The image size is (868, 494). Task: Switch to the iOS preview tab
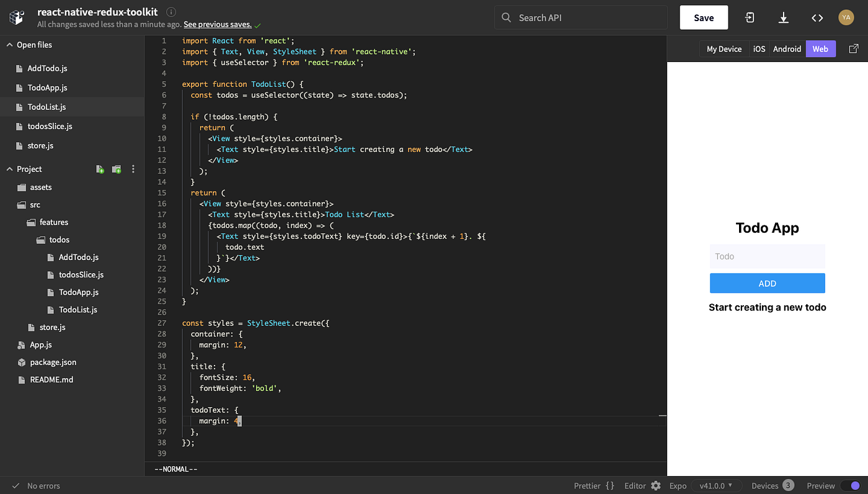pos(759,48)
